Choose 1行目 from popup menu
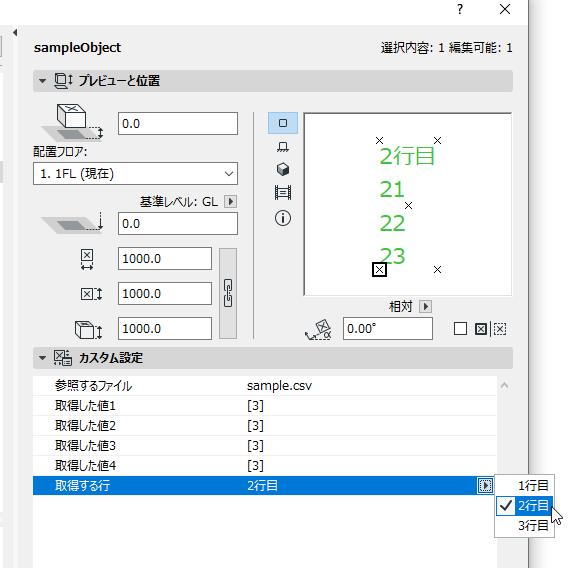The height and width of the screenshot is (568, 581). (x=524, y=485)
